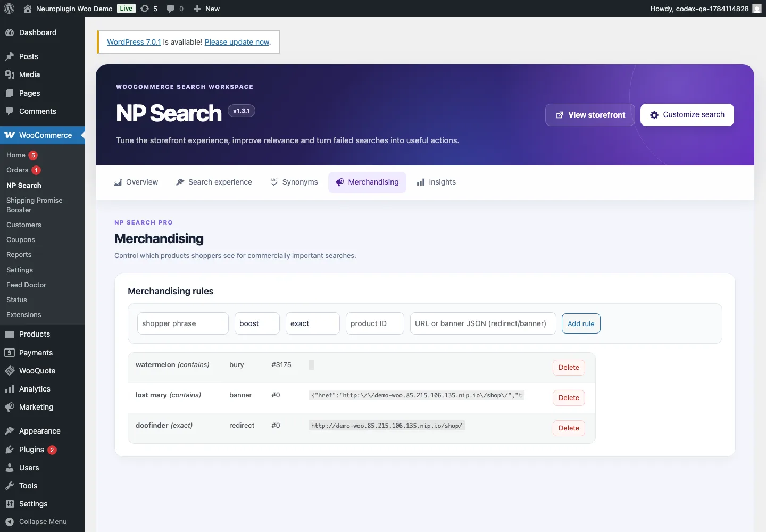The height and width of the screenshot is (532, 766).
Task: Open WooCommerce Reports submenu item
Action: [19, 255]
